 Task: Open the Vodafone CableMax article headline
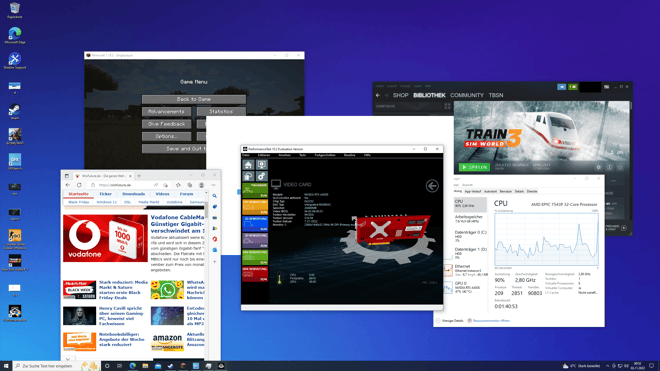click(x=177, y=224)
